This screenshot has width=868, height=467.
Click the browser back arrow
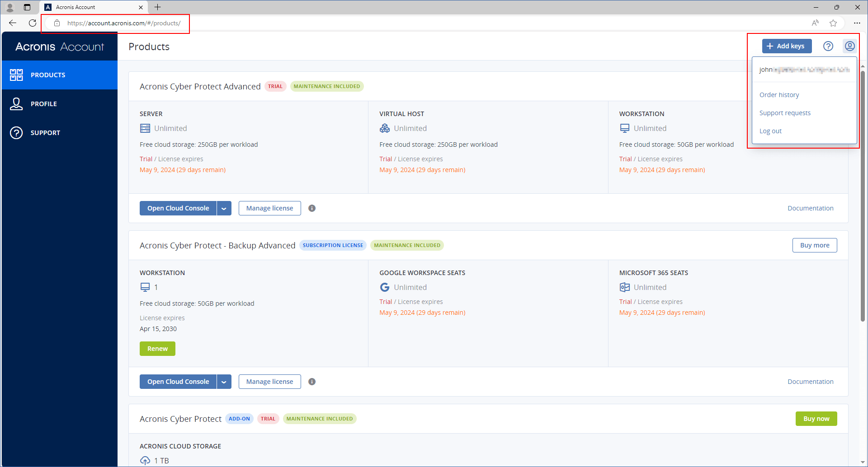13,23
